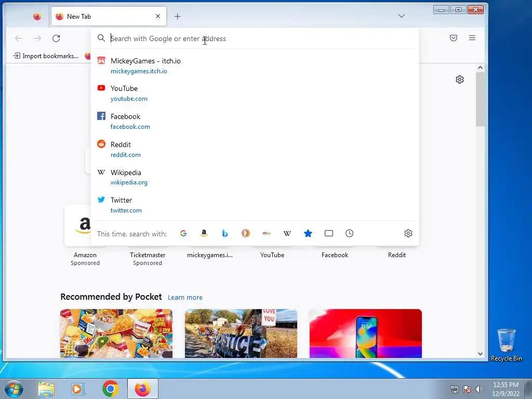Open Facebook shortcut below dropdown

[x=335, y=255]
